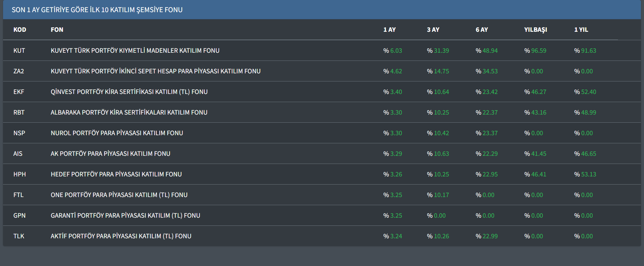Sort table by YILBAŞI column
The width and height of the screenshot is (644, 266).
click(535, 30)
